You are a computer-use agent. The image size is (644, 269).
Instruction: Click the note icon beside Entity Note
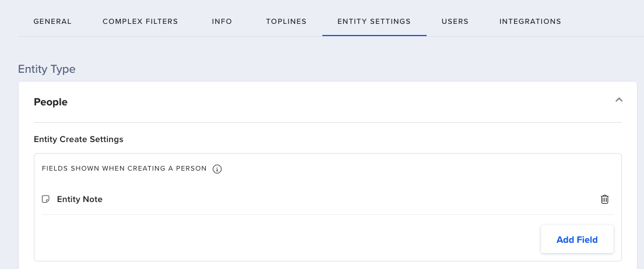coord(46,199)
